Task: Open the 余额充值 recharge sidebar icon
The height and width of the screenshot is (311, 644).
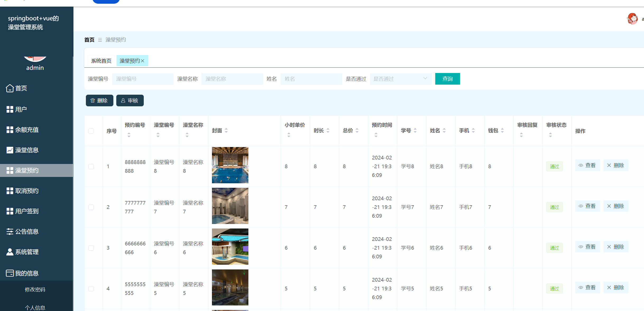Action: tap(10, 130)
